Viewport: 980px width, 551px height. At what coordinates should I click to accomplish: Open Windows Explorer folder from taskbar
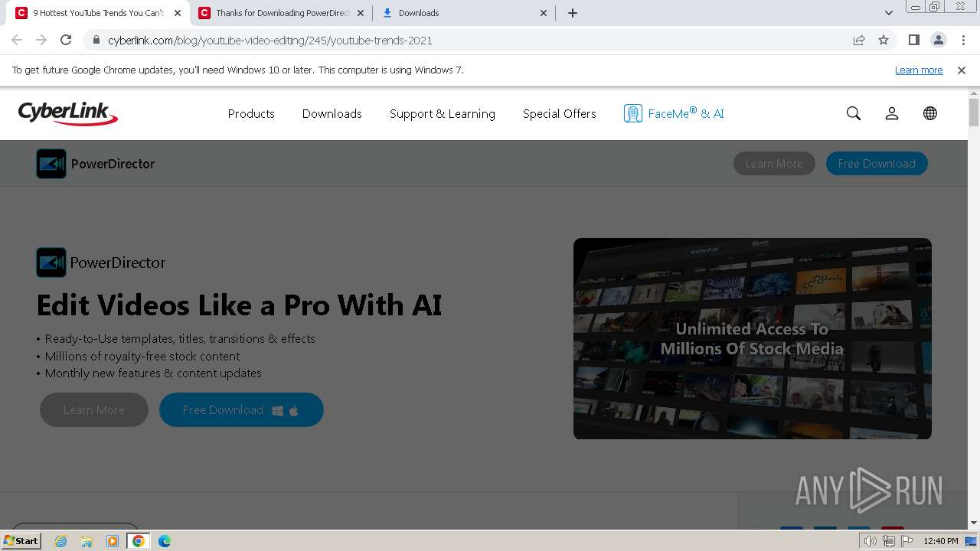(x=87, y=541)
